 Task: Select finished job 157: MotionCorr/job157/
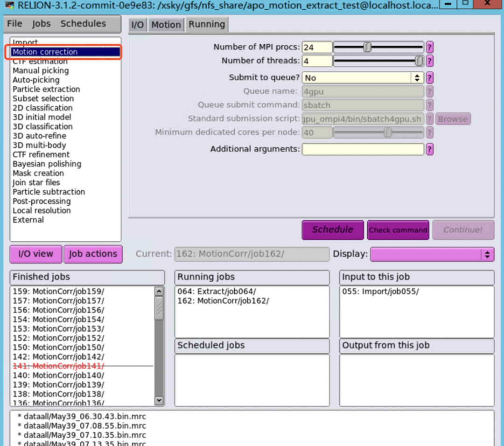coord(83,301)
